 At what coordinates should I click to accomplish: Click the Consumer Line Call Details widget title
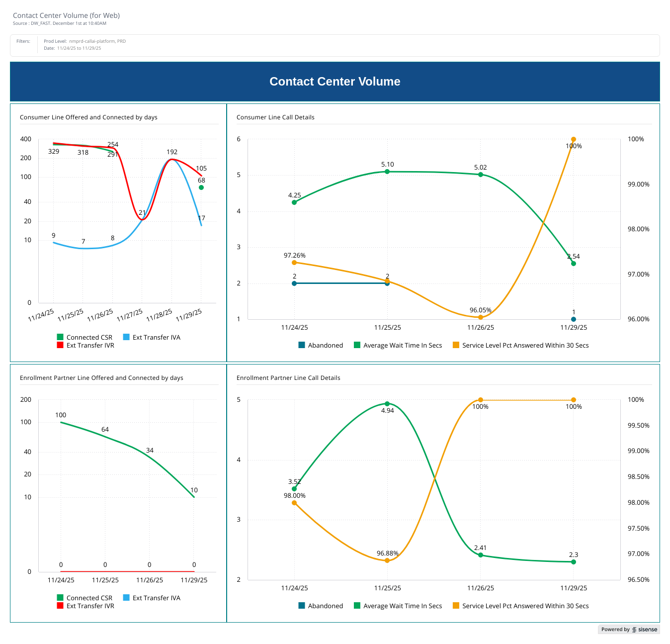[x=275, y=117]
